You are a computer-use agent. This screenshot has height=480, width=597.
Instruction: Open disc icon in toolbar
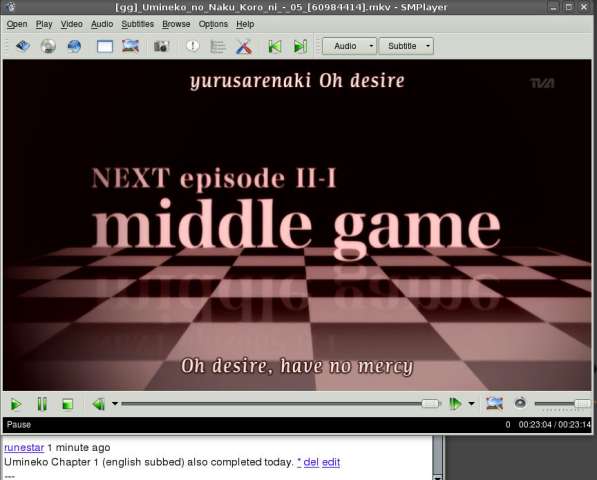[x=48, y=46]
